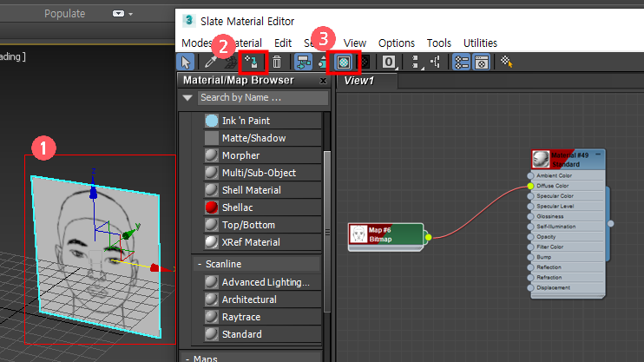644x362 pixels.
Task: Toggle the Parameter Editor panel icon
Action: click(x=482, y=63)
